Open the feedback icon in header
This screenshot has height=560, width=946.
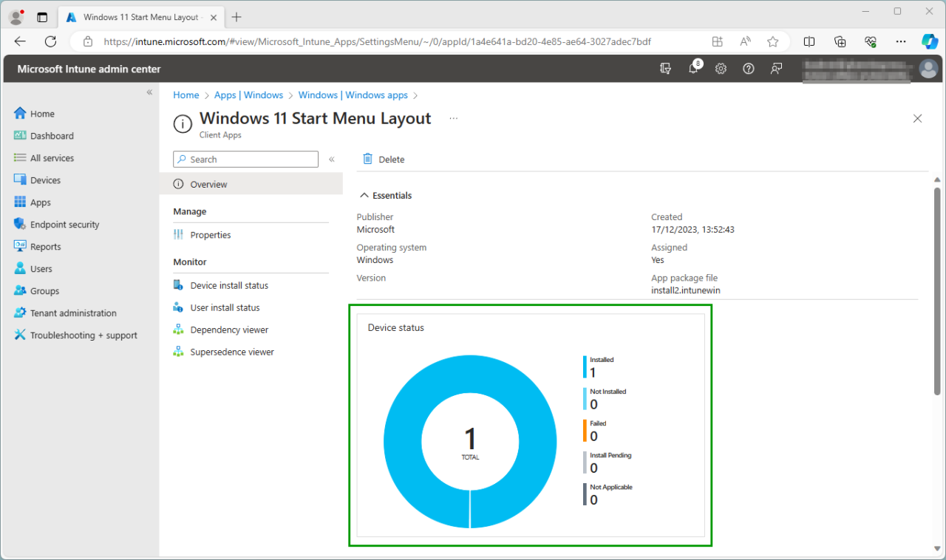coord(776,69)
